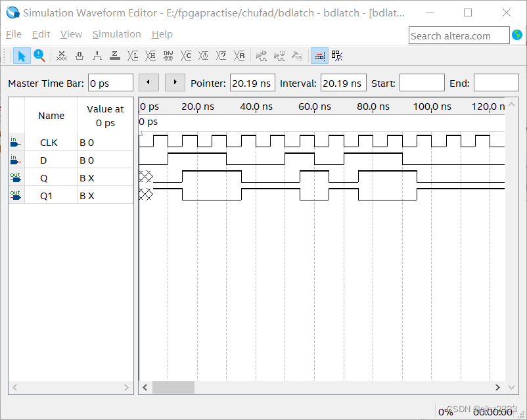Click the Name column header
The width and height of the screenshot is (527, 420).
(51, 116)
